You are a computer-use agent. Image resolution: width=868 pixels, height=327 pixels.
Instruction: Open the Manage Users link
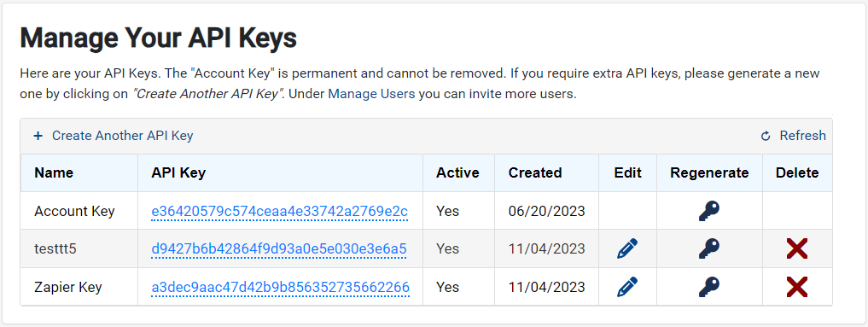[x=371, y=94]
